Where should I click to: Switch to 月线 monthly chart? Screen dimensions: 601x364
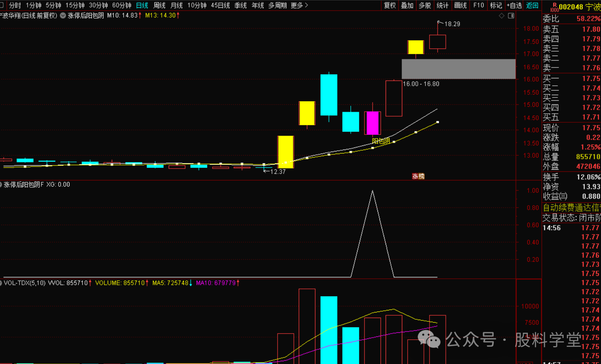point(176,5)
